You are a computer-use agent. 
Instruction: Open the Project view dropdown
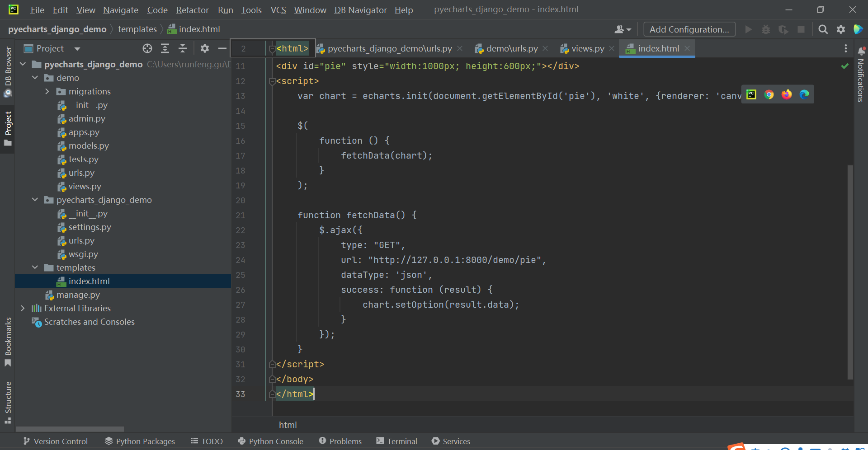tap(77, 49)
